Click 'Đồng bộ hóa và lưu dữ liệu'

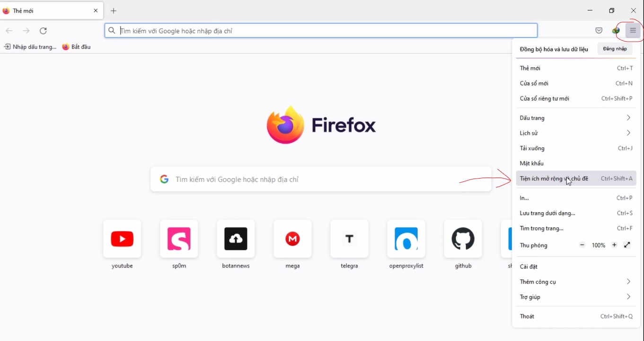click(554, 49)
